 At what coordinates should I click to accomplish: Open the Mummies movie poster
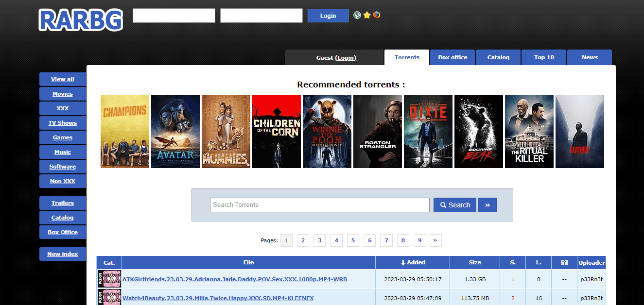[226, 132]
